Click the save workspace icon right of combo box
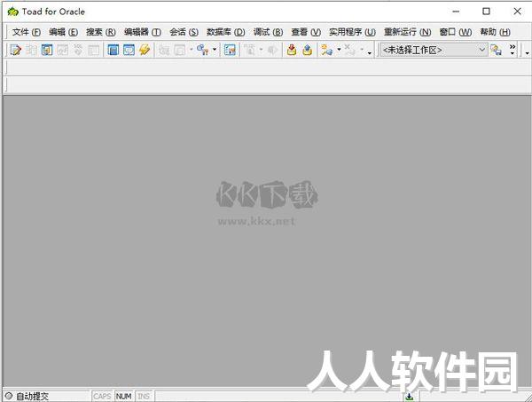532x402 pixels. point(496,50)
